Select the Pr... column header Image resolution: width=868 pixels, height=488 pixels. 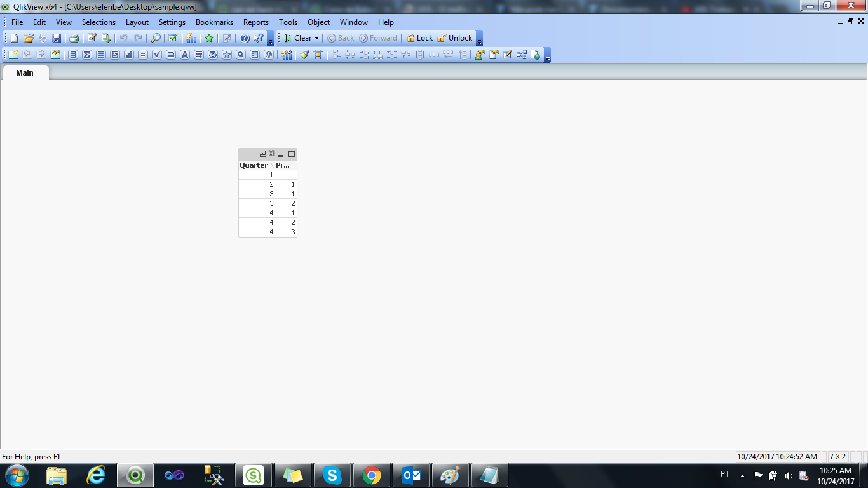[x=286, y=165]
